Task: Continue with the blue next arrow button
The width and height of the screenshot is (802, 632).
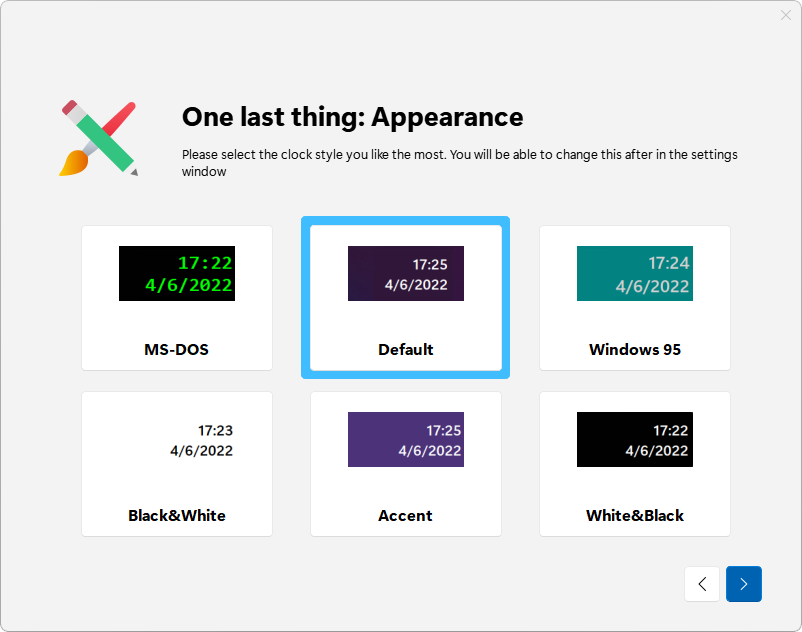Action: pos(743,583)
